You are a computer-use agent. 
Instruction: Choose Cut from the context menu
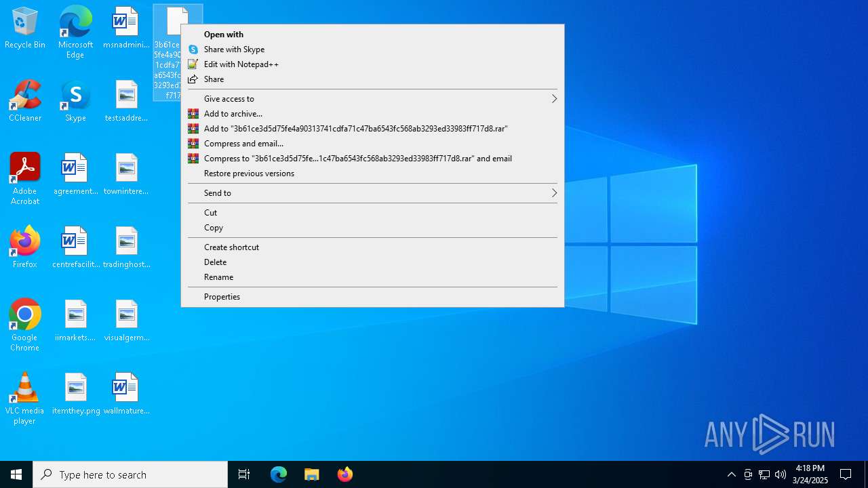[x=372, y=213]
